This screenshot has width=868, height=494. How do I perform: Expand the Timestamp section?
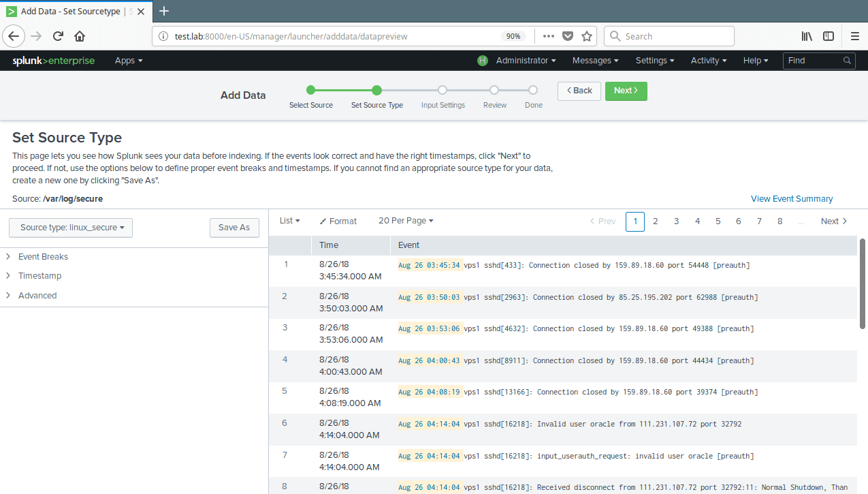pos(39,276)
